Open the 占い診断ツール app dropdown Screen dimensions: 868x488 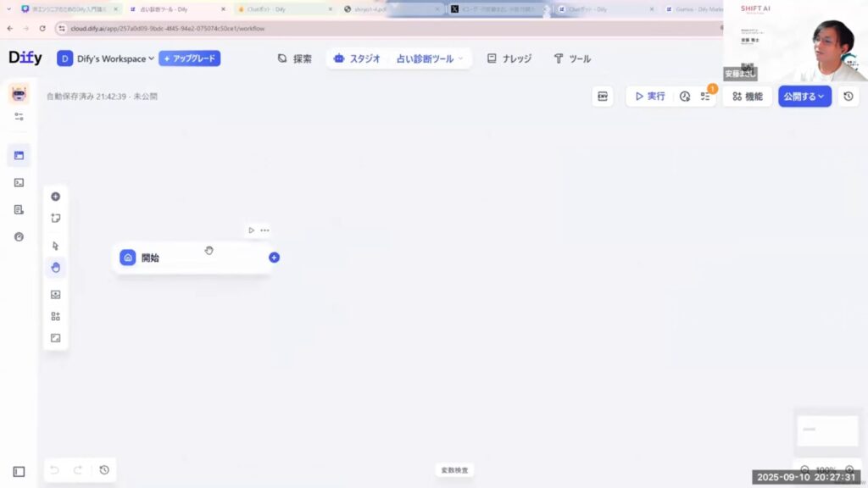click(431, 58)
